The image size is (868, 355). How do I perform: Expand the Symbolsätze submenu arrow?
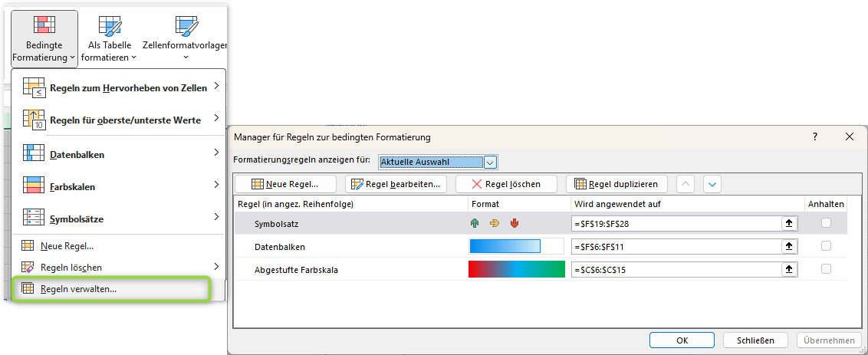click(216, 216)
